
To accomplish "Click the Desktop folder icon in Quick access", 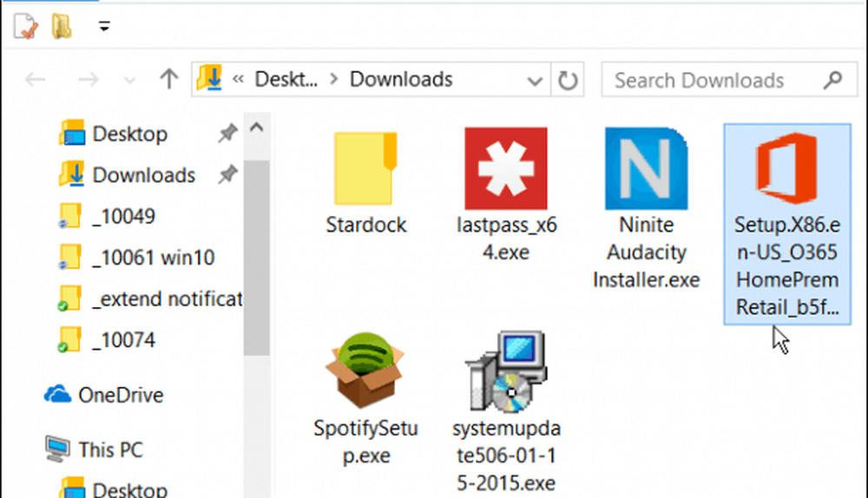I will [72, 134].
